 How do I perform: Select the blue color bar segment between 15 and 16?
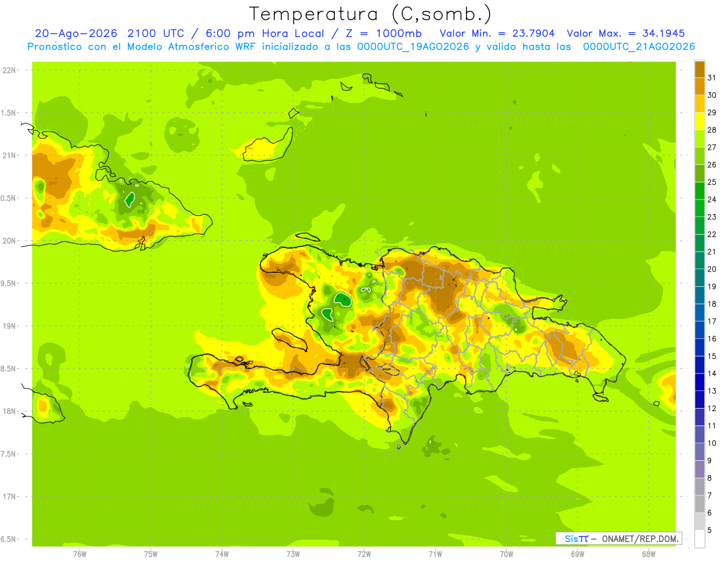(699, 347)
